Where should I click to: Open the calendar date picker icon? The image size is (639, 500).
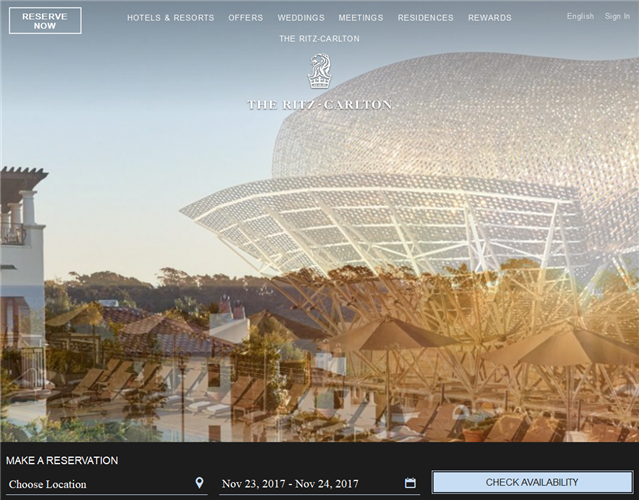410,483
